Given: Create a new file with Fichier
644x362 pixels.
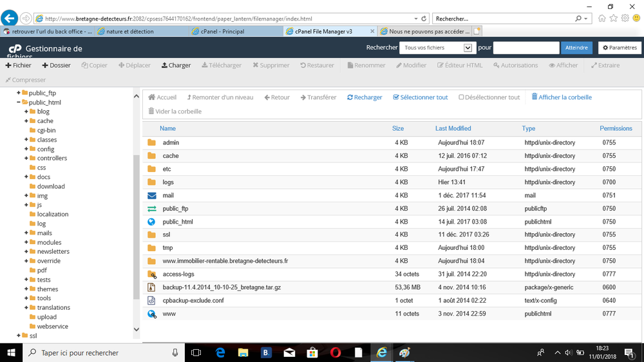Looking at the screenshot, I should (x=18, y=65).
